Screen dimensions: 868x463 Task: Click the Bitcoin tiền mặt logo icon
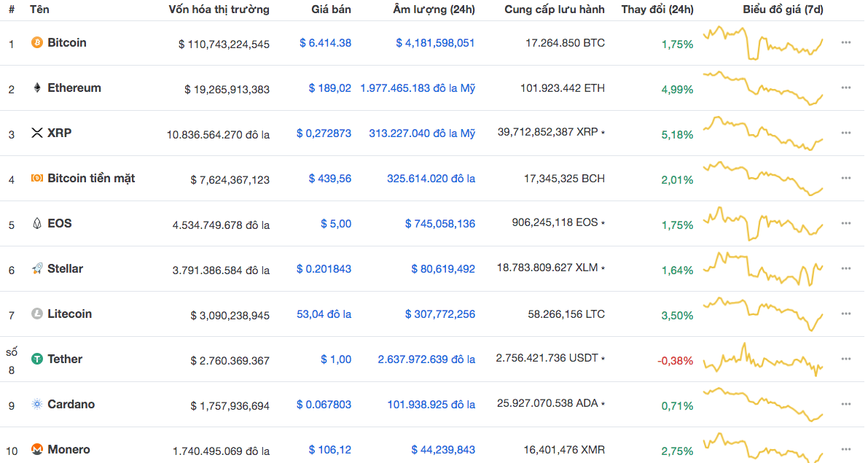point(36,179)
